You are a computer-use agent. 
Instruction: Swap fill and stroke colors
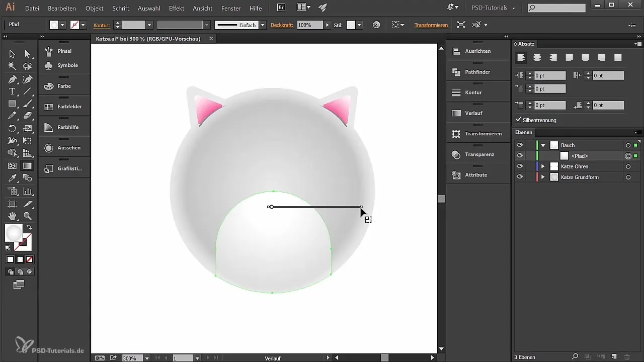[29, 227]
